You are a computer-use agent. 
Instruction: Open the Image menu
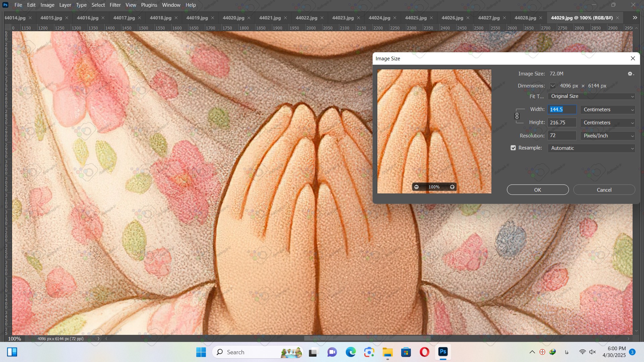pyautogui.click(x=47, y=5)
